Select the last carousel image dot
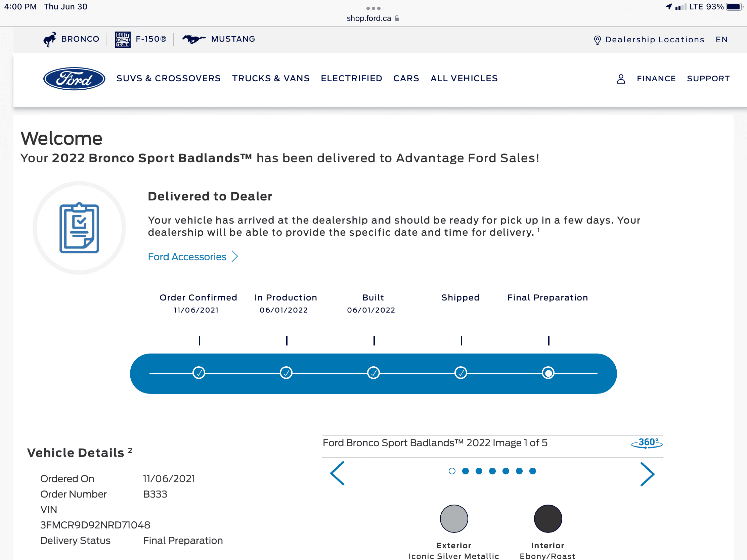 click(533, 471)
